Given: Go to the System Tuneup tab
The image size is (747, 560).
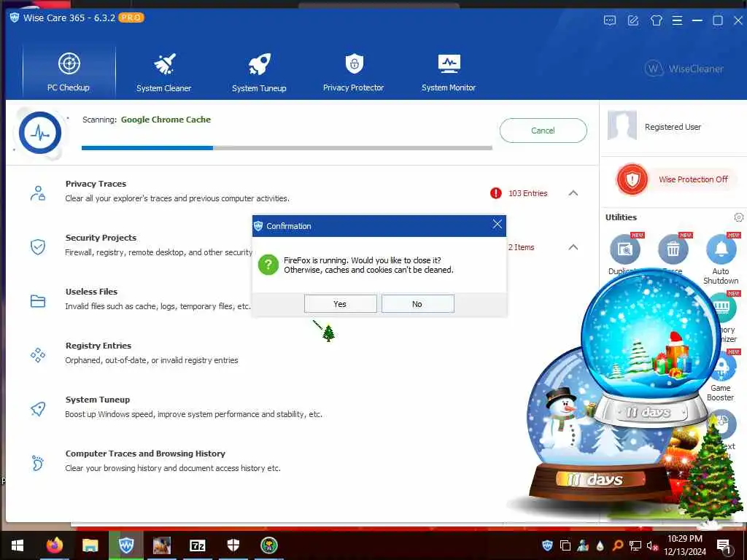Looking at the screenshot, I should [259, 72].
